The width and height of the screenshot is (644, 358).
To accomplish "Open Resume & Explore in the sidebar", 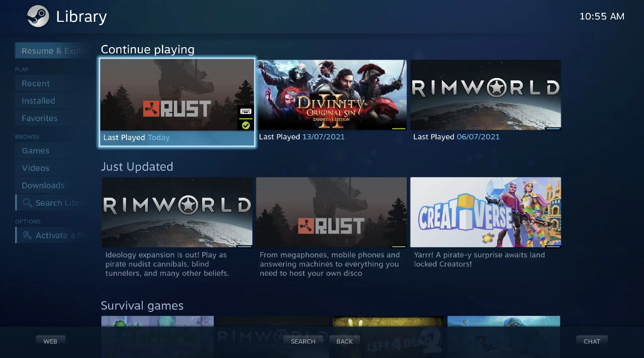I will pos(53,51).
